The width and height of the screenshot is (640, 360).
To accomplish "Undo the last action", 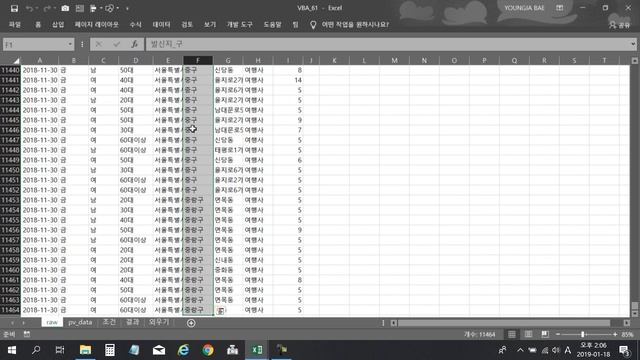I will pyautogui.click(x=29, y=8).
